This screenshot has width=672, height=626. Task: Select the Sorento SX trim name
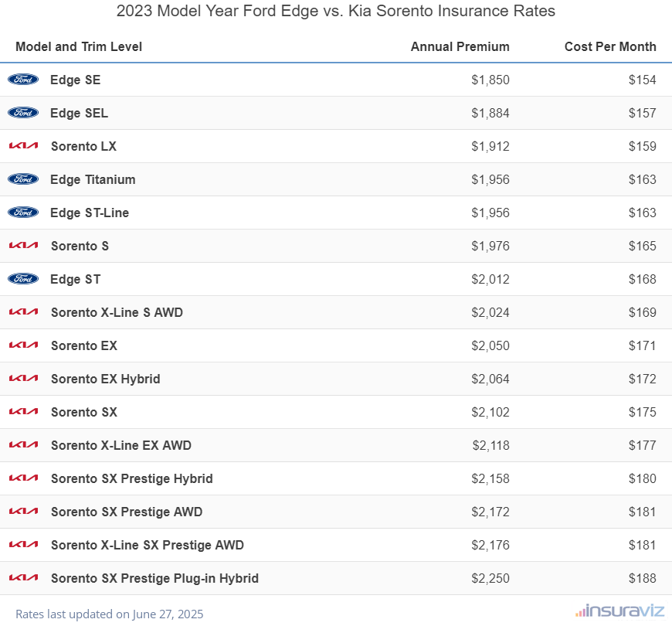pyautogui.click(x=84, y=412)
